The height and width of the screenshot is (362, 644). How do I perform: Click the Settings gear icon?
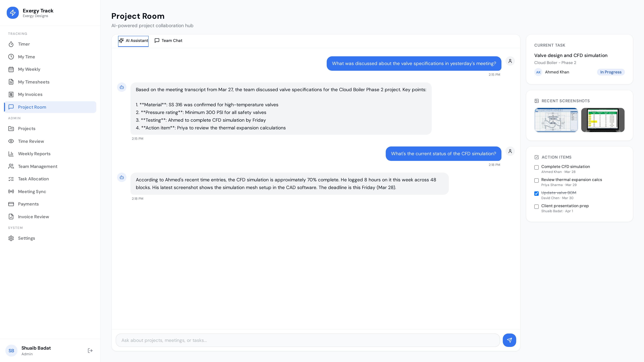coord(11,238)
